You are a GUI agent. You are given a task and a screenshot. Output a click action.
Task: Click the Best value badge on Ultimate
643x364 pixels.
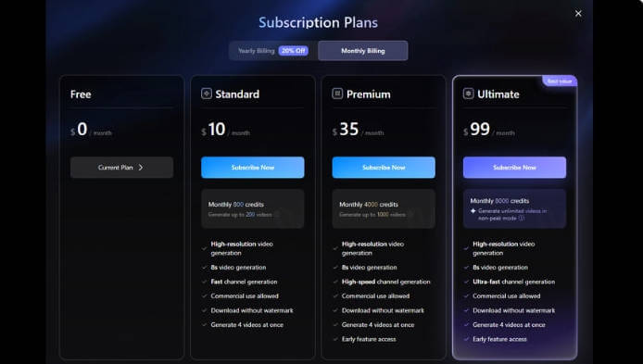tap(560, 82)
